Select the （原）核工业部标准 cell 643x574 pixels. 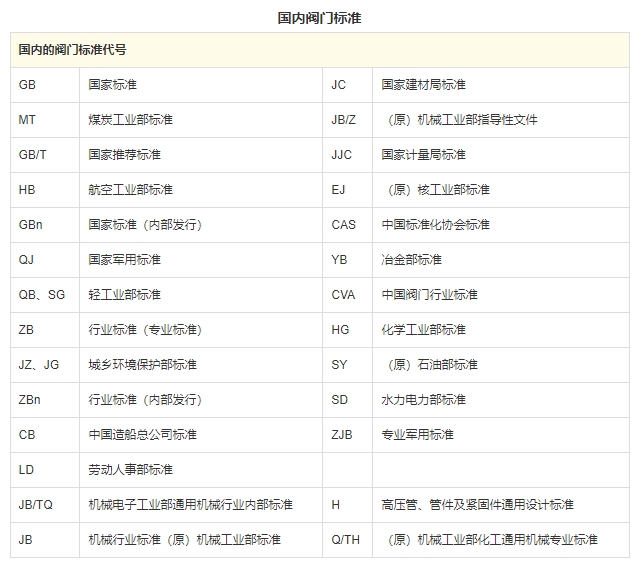click(x=501, y=190)
